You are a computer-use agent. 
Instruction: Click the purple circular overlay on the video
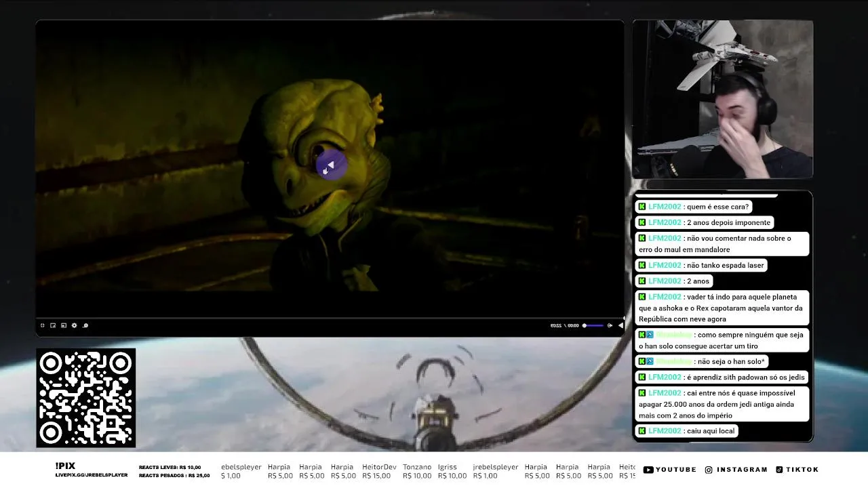pos(330,166)
